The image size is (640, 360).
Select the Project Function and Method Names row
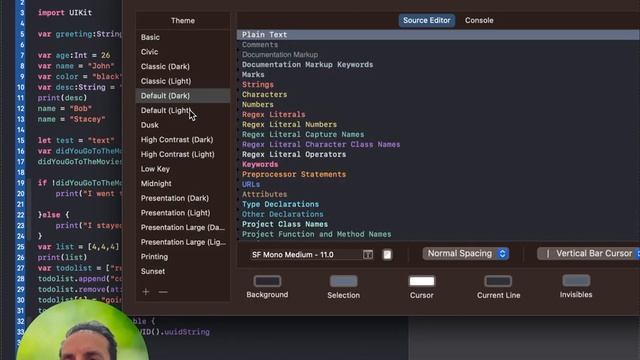click(438, 235)
